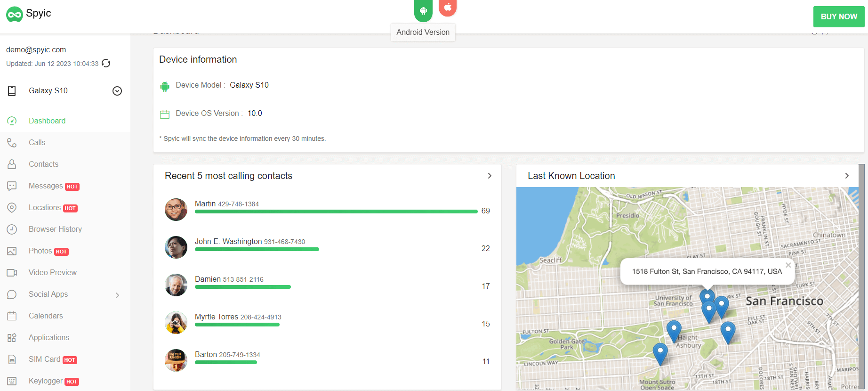The image size is (868, 391).
Task: Click Damien's green call count bar
Action: [x=243, y=287]
